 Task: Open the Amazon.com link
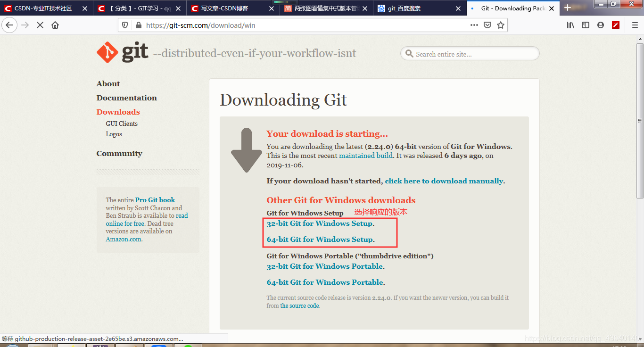click(123, 239)
